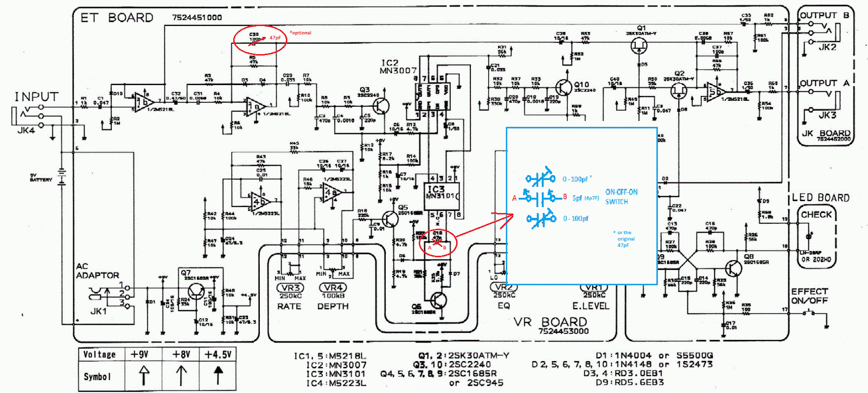Click the INPUT label

(36, 97)
